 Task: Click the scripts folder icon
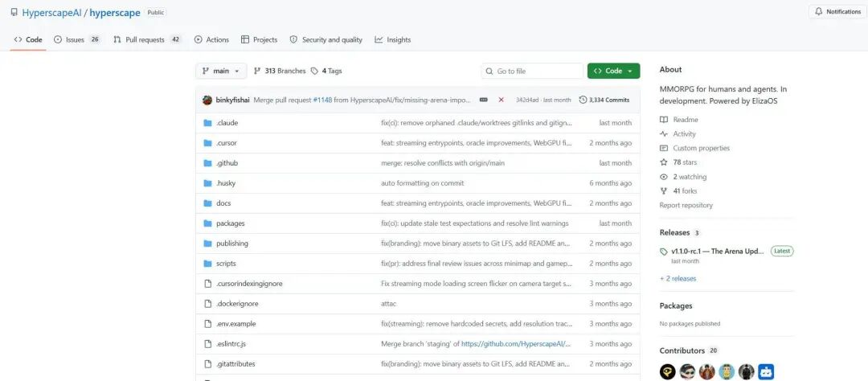tap(207, 264)
